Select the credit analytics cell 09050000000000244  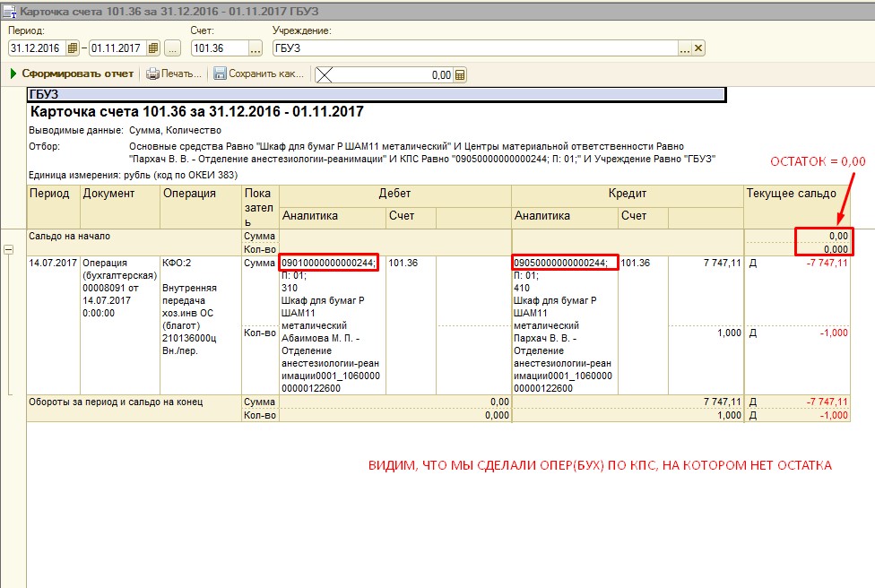(564, 262)
